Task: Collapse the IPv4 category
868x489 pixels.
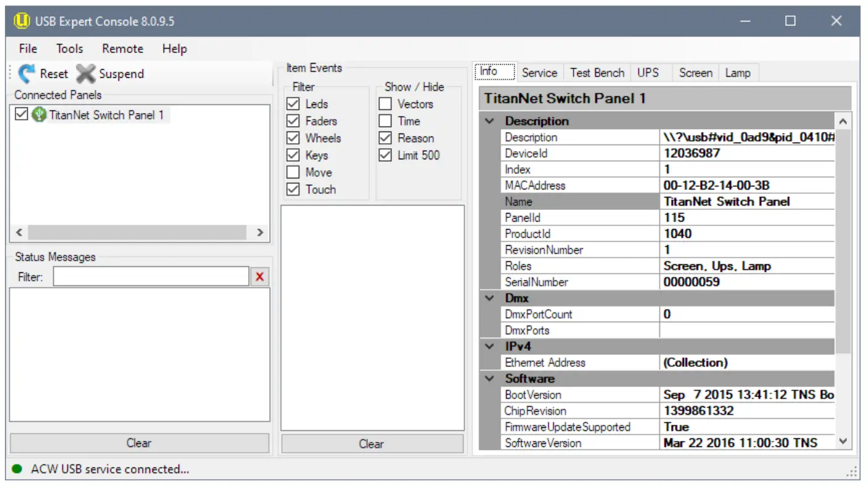Action: [490, 346]
